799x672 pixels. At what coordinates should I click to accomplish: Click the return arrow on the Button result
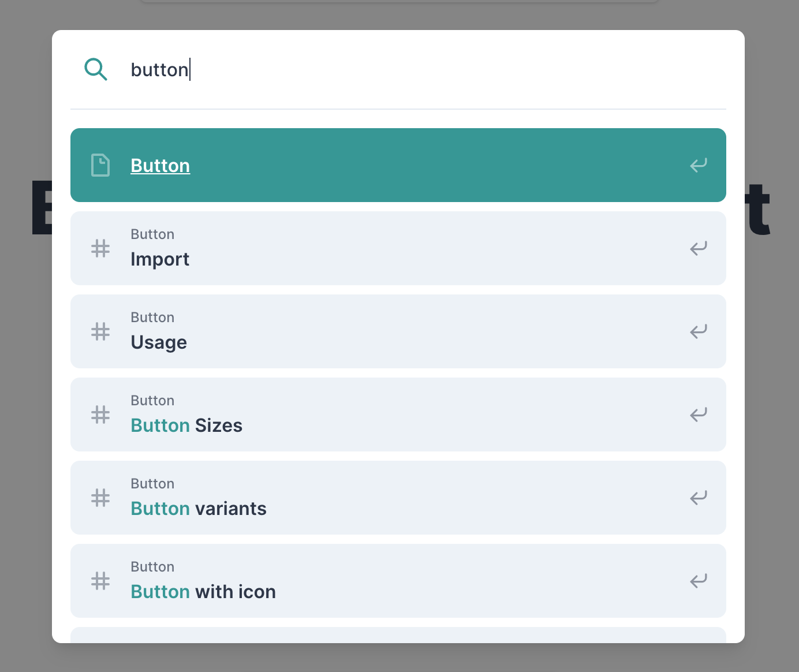point(699,165)
